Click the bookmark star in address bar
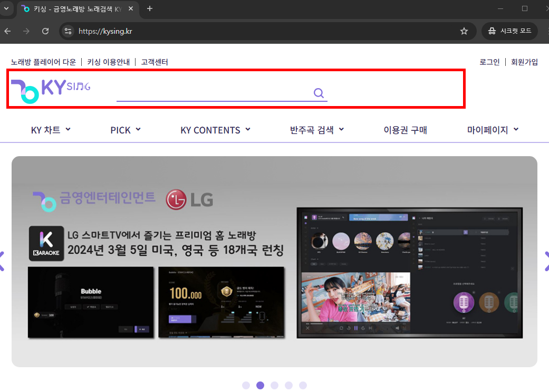 [464, 31]
